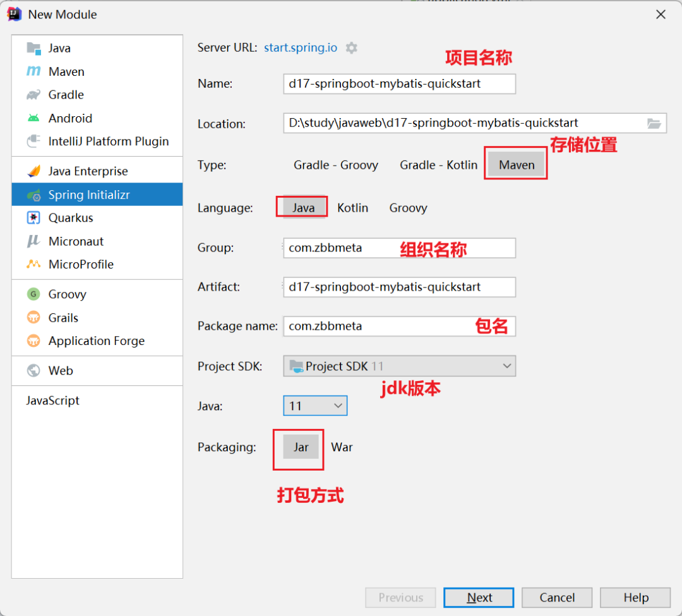Screen dimensions: 682x616
Task: Close the New Module dialog
Action: [x=661, y=15]
